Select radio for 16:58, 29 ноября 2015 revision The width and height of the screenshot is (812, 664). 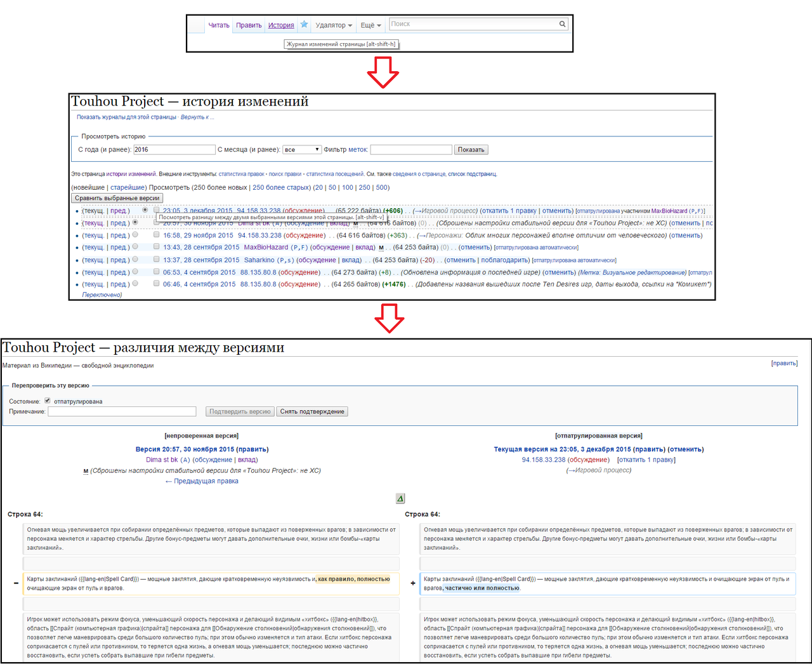tap(135, 234)
